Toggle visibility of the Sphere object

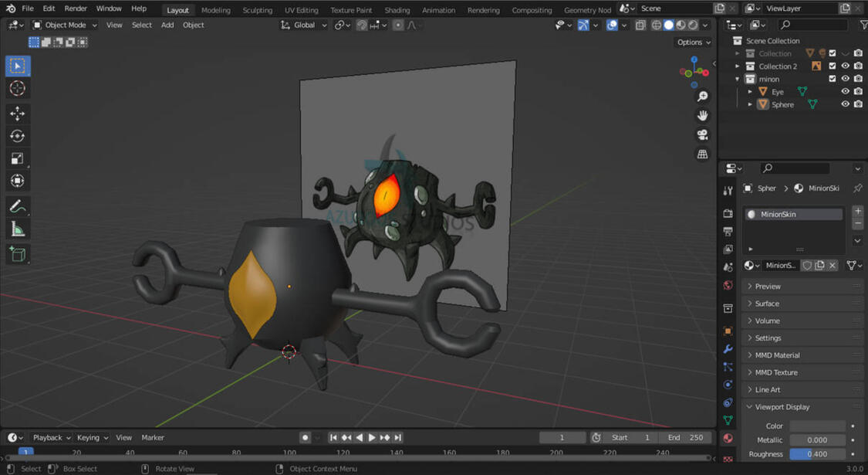point(845,103)
